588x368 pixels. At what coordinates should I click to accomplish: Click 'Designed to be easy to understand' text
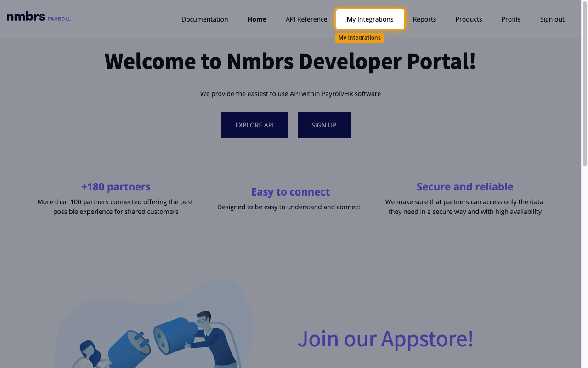coord(289,207)
